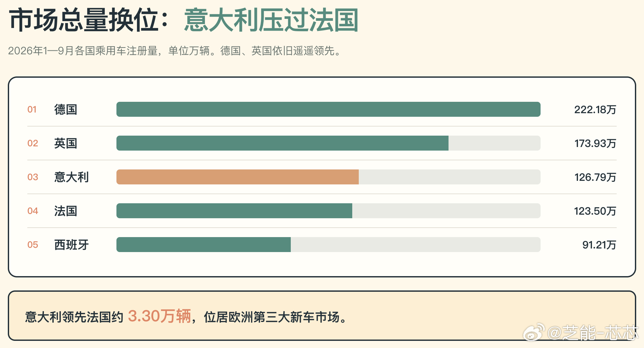
Task: Click the green headline "意大利压过法国"
Action: pos(271,20)
